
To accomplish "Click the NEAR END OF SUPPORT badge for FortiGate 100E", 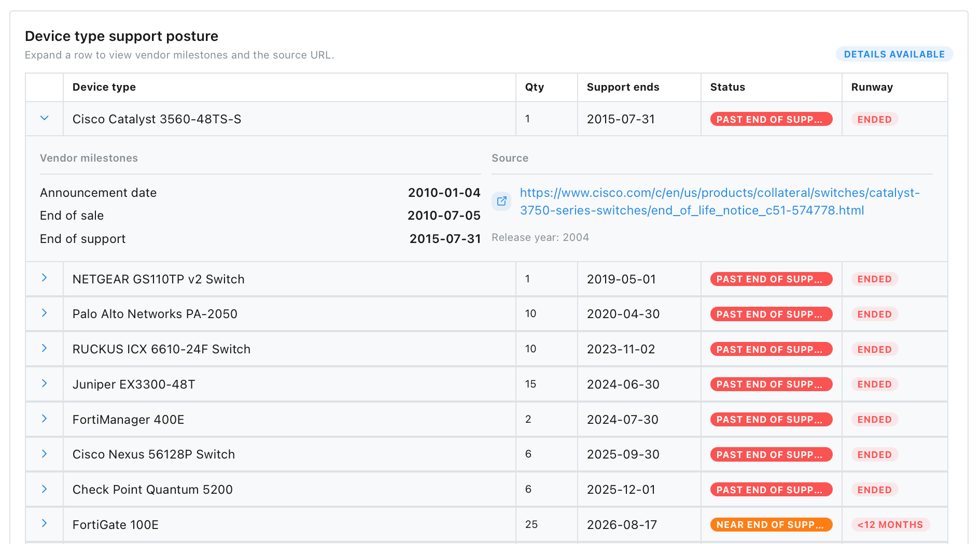I will tap(771, 524).
